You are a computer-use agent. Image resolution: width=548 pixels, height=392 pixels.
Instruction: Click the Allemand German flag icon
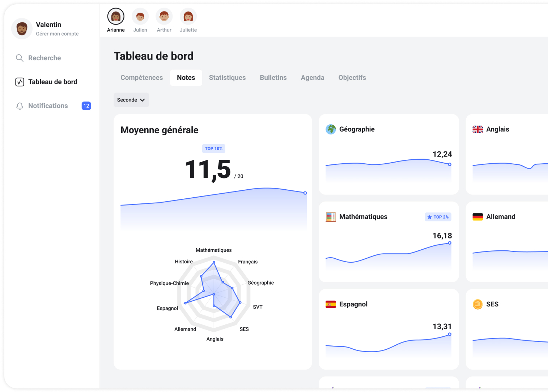(x=478, y=216)
